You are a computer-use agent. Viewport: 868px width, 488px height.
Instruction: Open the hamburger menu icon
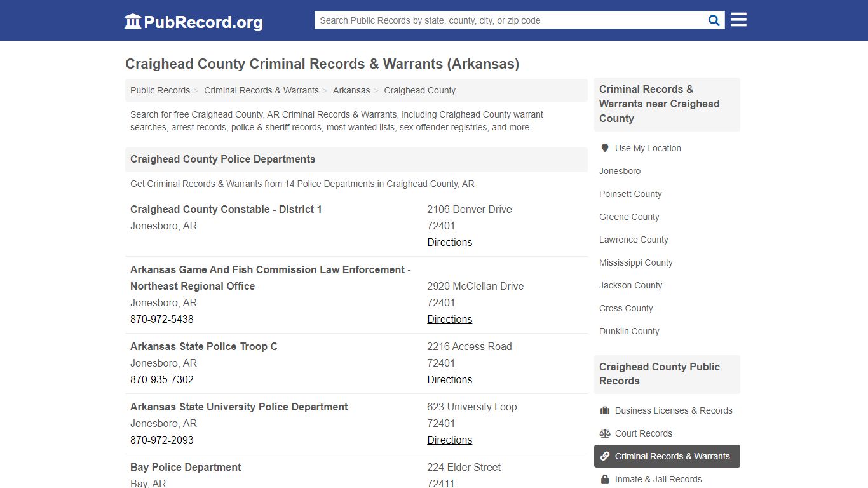tap(738, 20)
